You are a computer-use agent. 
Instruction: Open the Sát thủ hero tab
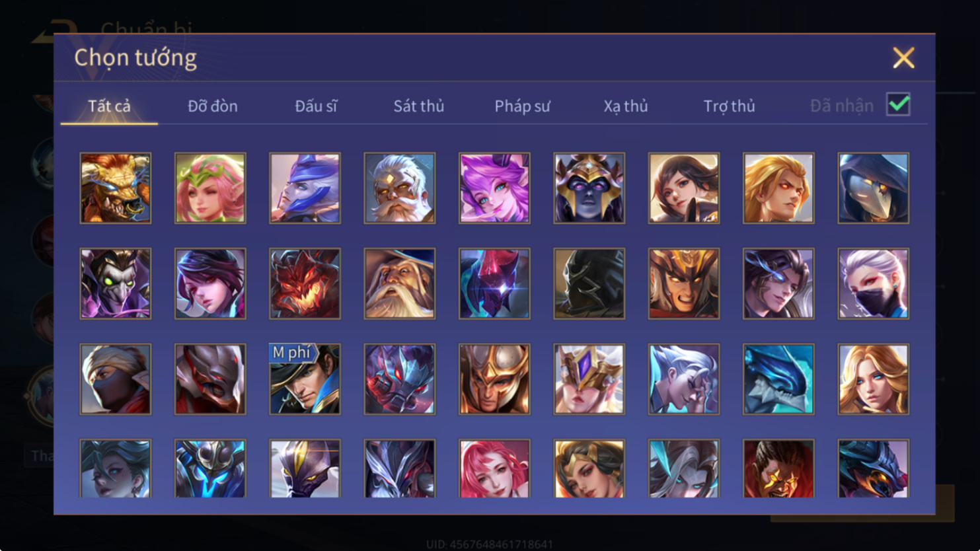(419, 106)
